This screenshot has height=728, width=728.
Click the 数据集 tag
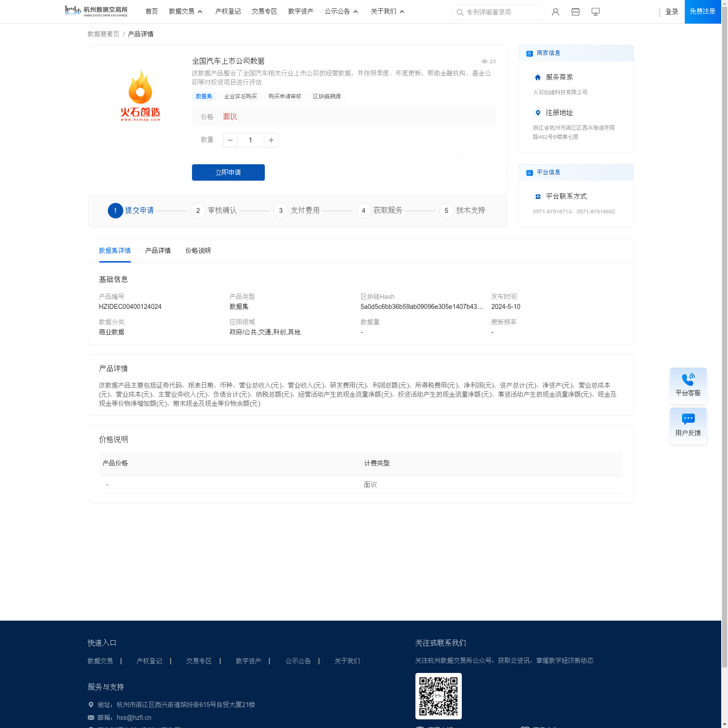pos(204,96)
